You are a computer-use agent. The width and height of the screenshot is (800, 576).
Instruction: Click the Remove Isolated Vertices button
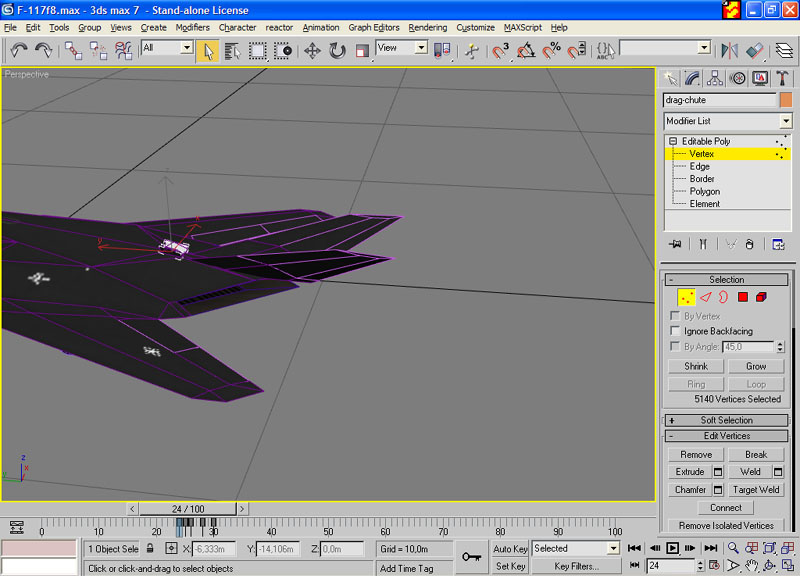(726, 525)
